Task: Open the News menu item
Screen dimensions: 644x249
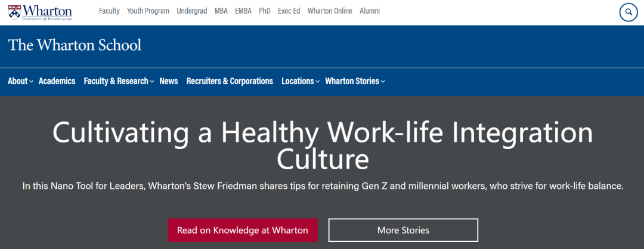Action: pos(168,81)
